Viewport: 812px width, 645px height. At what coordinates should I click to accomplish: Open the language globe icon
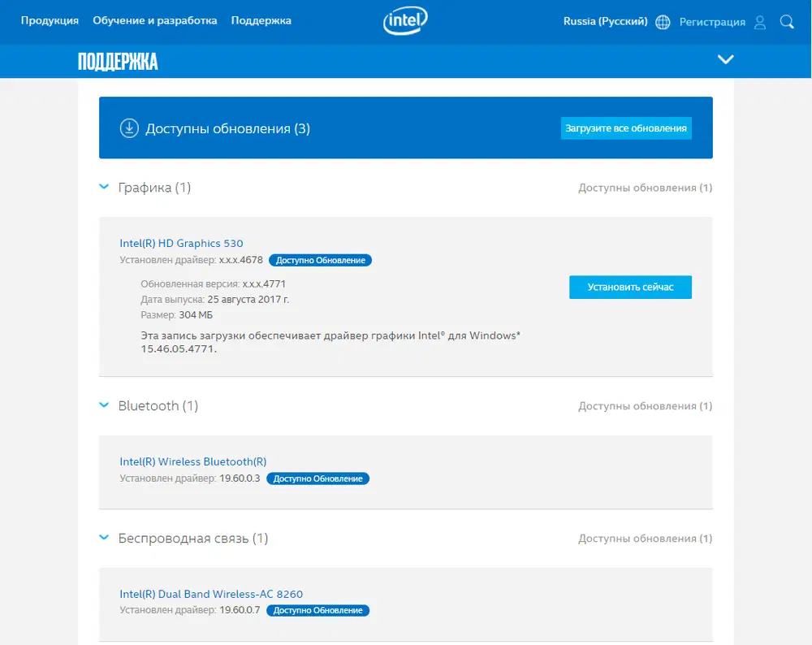(x=663, y=22)
